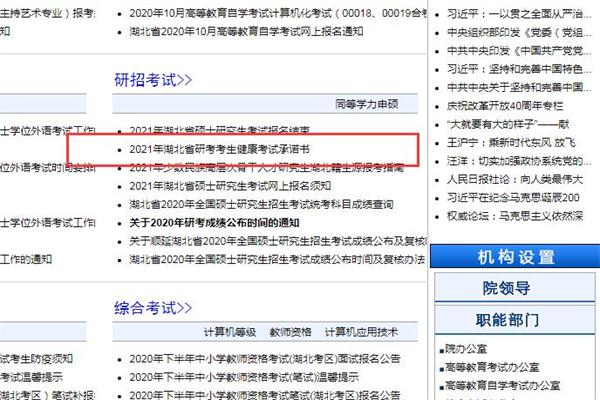Open 湖北省2020年全国硕士研究生招生考试统考科目成绩查询

pyautogui.click(x=261, y=204)
